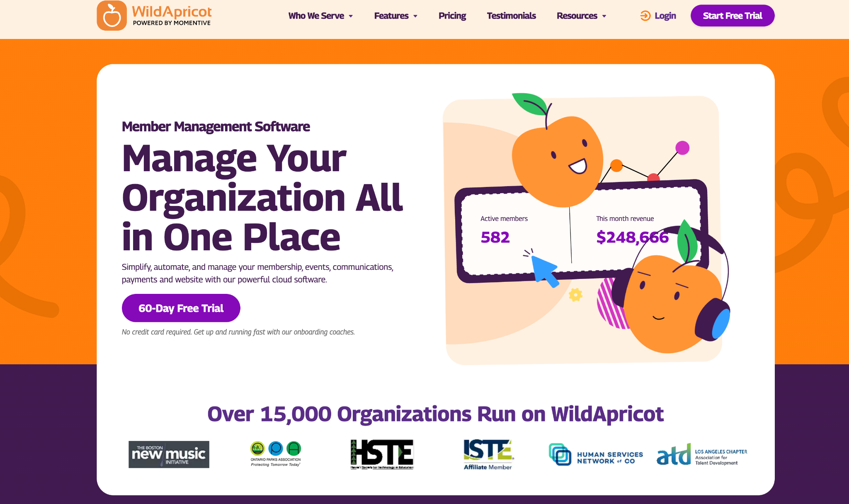This screenshot has height=504, width=849.
Task: Click the 'Member Management Software' subheading
Action: [216, 126]
